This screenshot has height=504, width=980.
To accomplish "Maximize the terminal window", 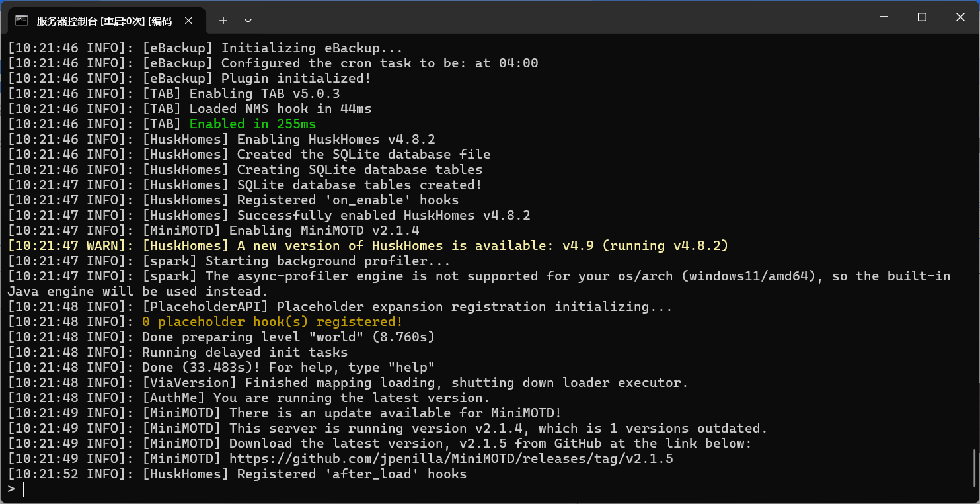I will [922, 17].
